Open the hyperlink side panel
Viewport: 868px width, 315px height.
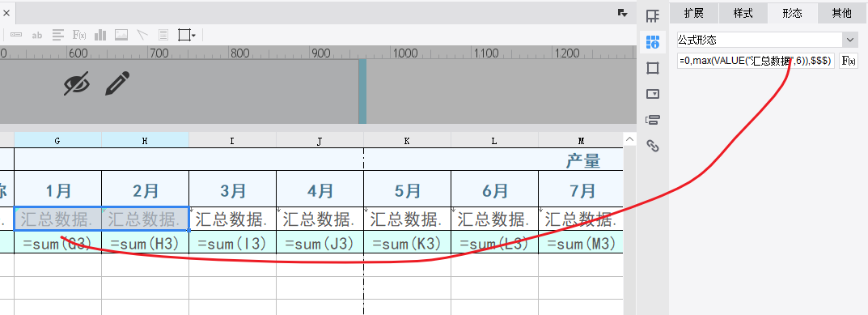653,146
